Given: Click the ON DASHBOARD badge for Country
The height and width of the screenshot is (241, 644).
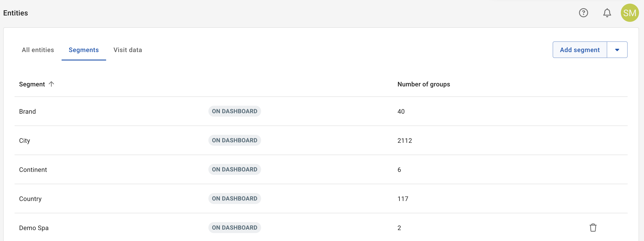Looking at the screenshot, I should click(235, 198).
